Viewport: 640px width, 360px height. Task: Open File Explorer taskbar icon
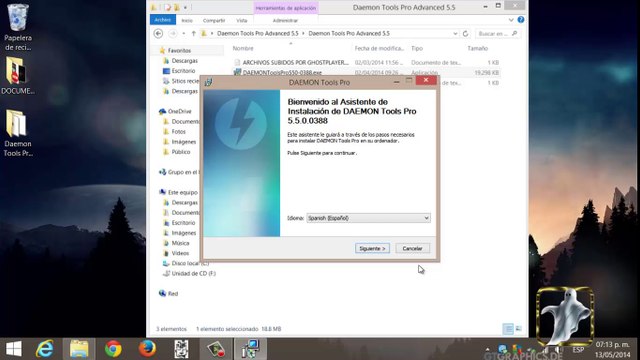79,349
